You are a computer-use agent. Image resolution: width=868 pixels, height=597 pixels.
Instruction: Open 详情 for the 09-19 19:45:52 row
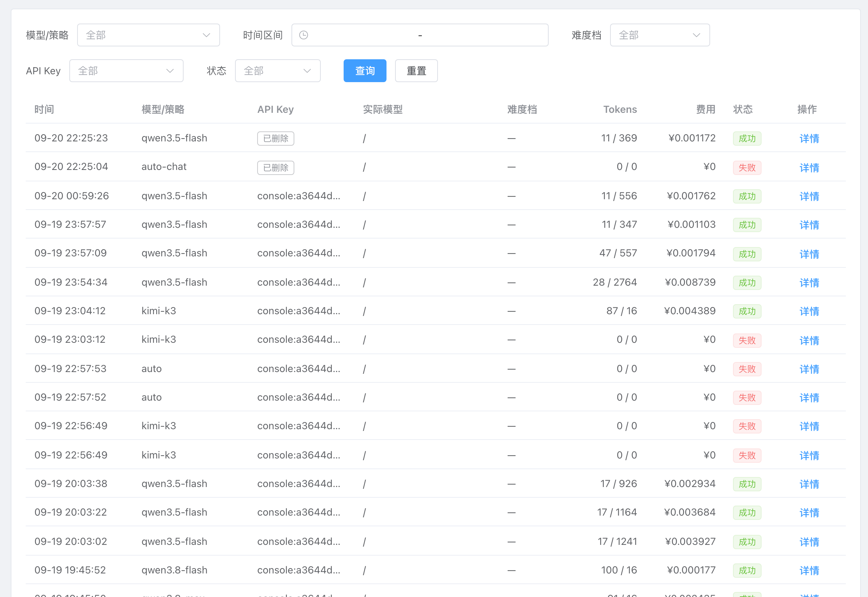tap(809, 571)
